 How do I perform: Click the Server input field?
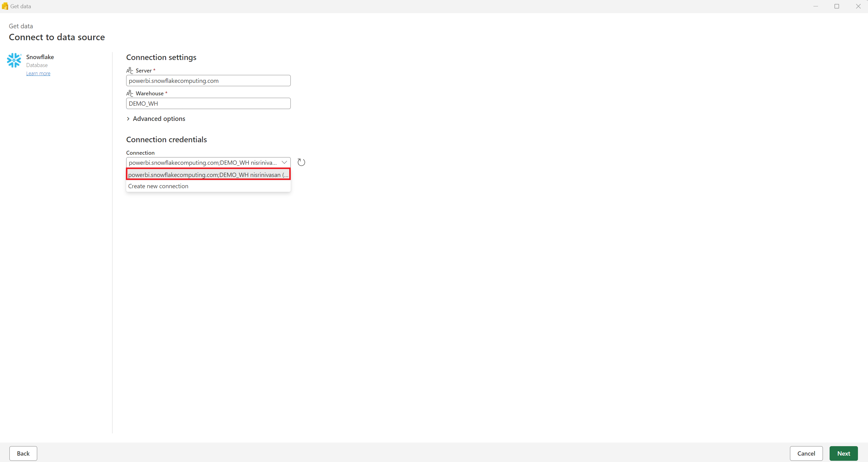tap(208, 80)
